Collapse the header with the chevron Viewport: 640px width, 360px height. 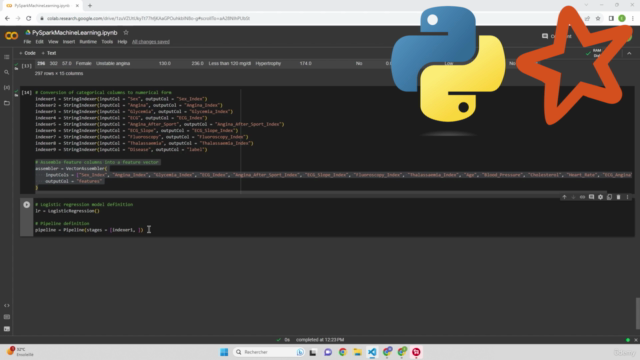pyautogui.click(x=629, y=53)
